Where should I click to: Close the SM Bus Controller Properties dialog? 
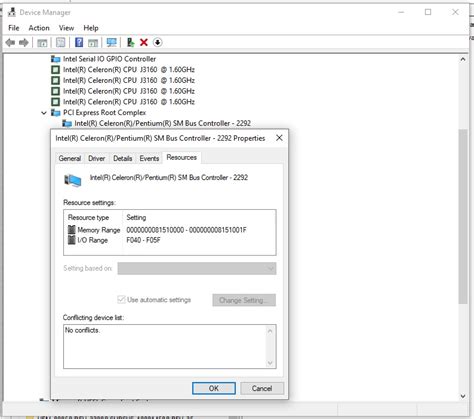click(279, 138)
